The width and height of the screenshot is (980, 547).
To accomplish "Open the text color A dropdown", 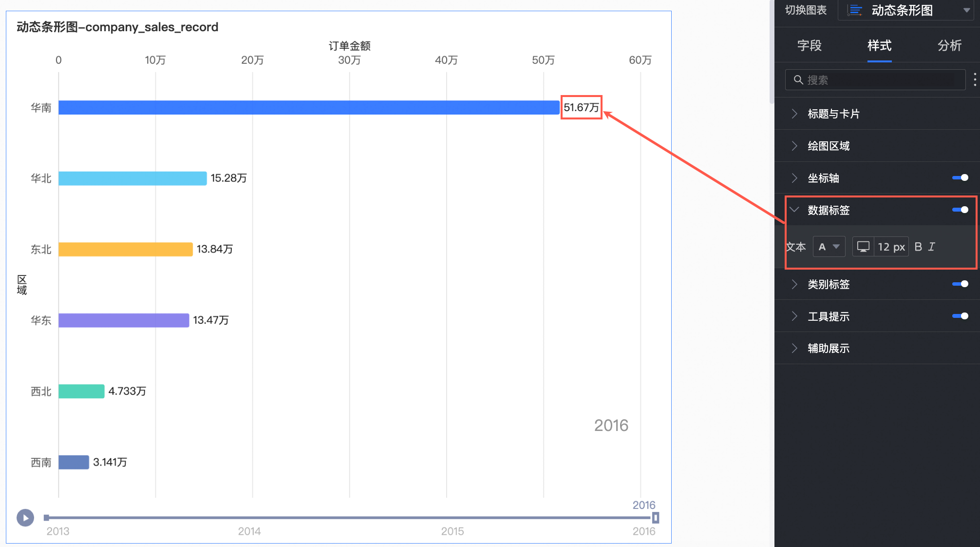I will 829,247.
